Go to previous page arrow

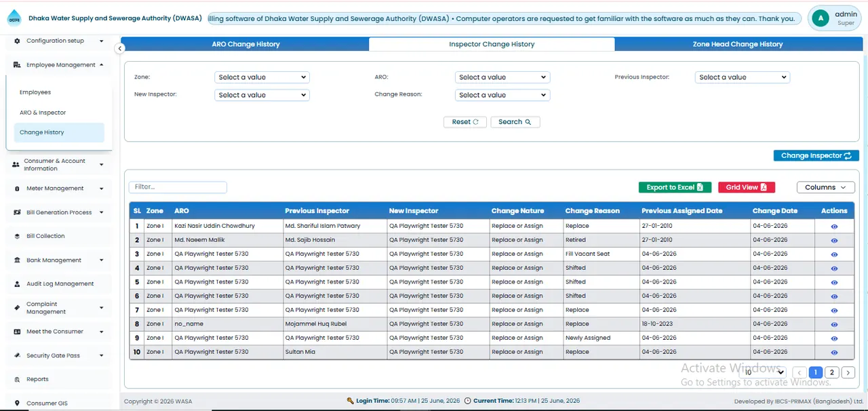(x=800, y=372)
